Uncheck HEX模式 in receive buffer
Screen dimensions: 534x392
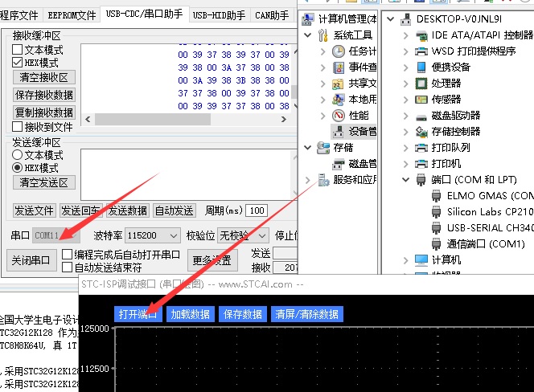pos(17,63)
